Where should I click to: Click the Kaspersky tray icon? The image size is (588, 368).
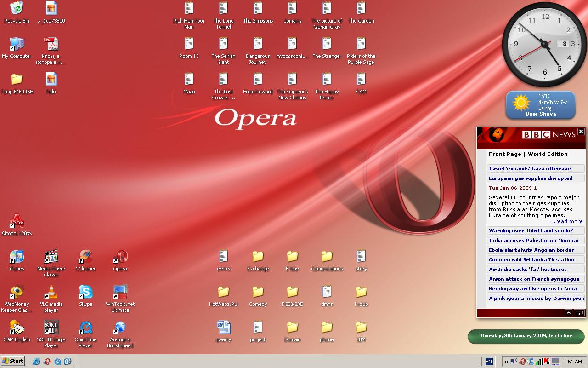coord(547,362)
